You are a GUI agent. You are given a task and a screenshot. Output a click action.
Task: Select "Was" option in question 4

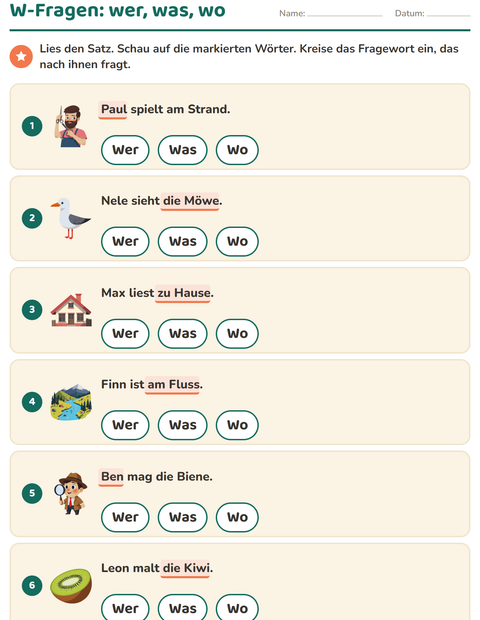pyautogui.click(x=183, y=425)
